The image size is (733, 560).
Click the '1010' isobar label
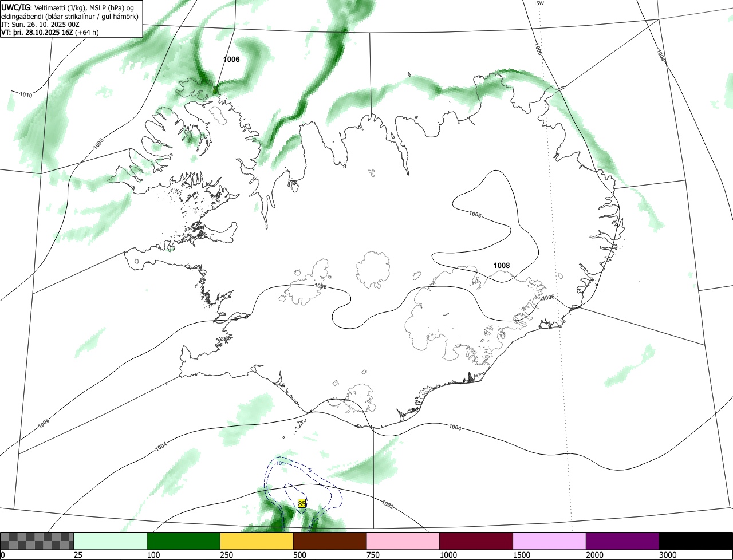click(26, 94)
